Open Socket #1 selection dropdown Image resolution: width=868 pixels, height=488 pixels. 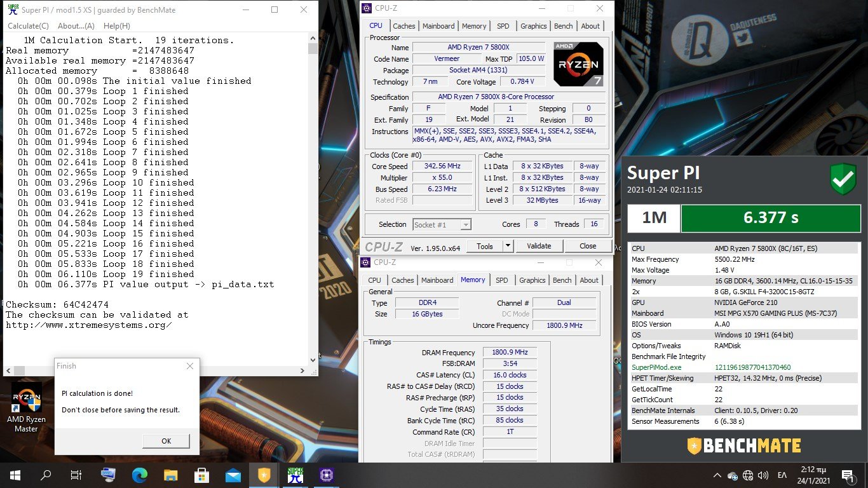tap(442, 224)
